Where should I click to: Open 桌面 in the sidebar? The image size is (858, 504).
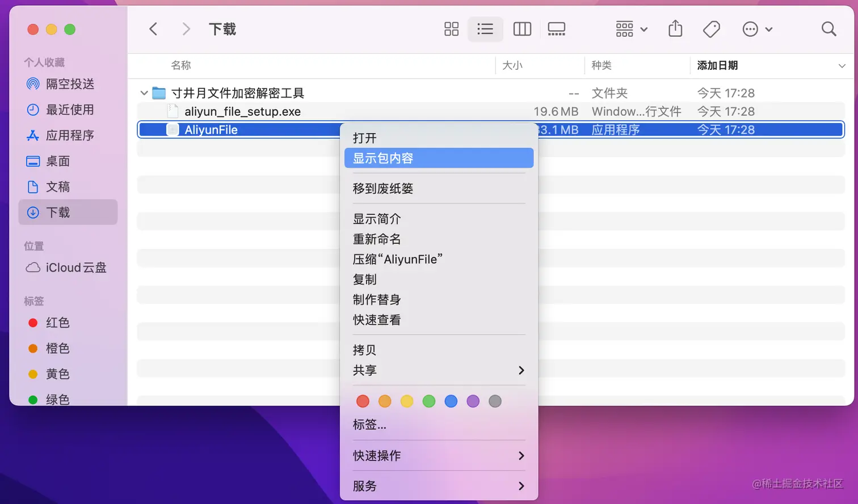(x=68, y=161)
